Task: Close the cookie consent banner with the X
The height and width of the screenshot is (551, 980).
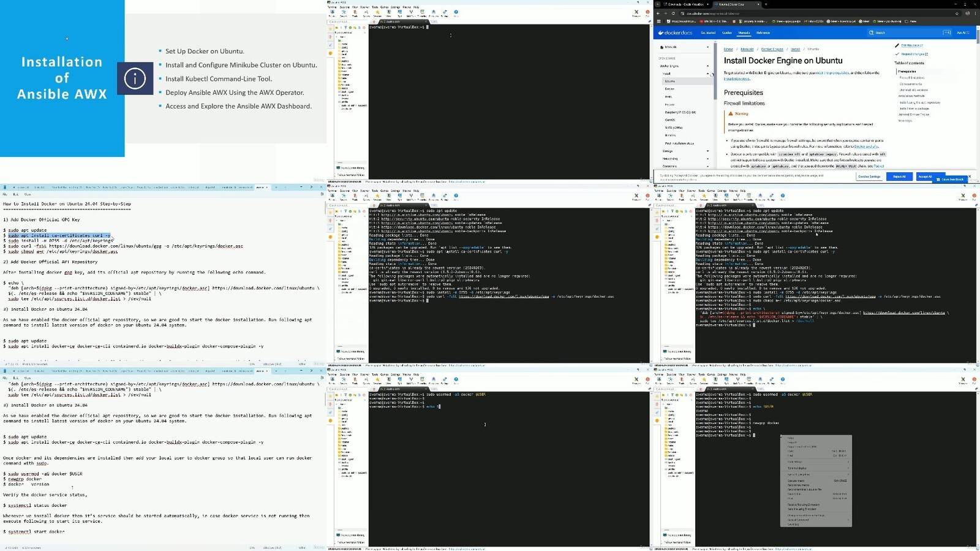Action: (x=968, y=175)
